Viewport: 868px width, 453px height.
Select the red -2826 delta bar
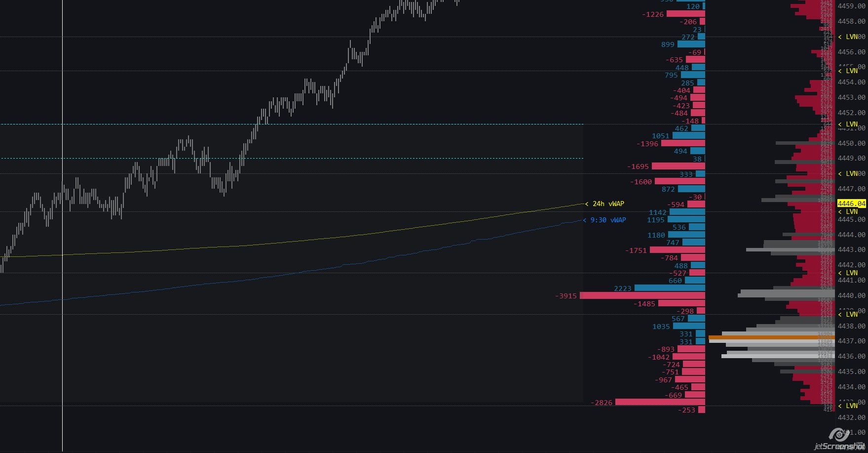(660, 402)
